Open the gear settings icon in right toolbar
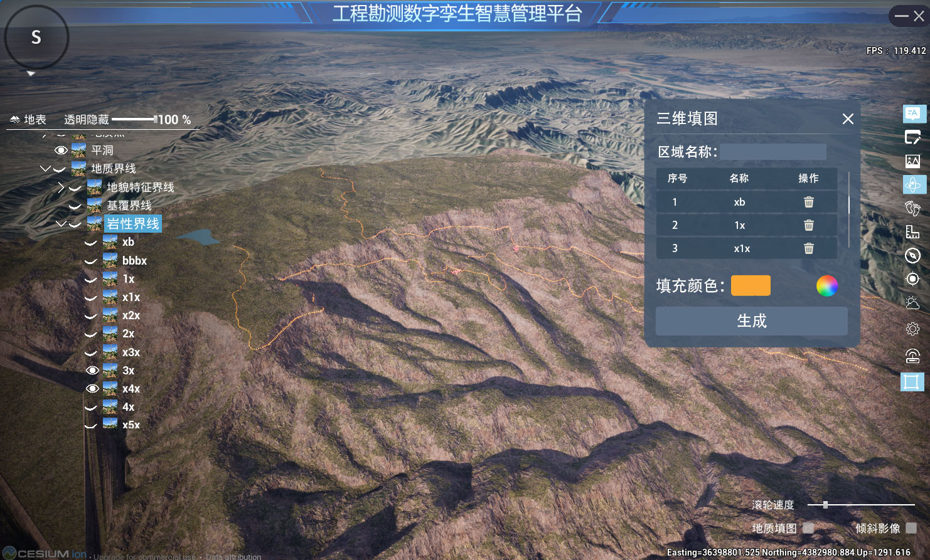 pyautogui.click(x=912, y=329)
